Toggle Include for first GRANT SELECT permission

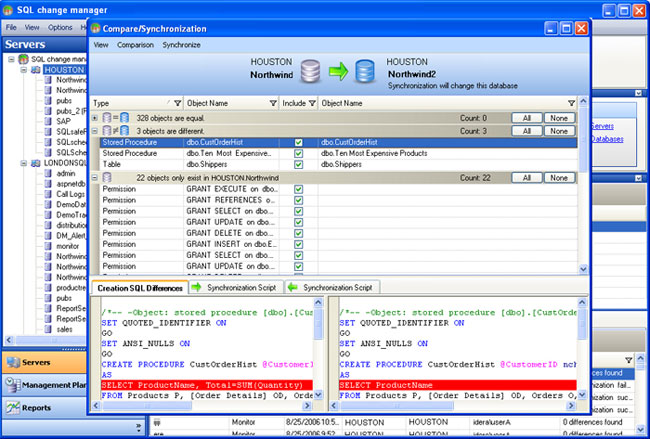(298, 211)
